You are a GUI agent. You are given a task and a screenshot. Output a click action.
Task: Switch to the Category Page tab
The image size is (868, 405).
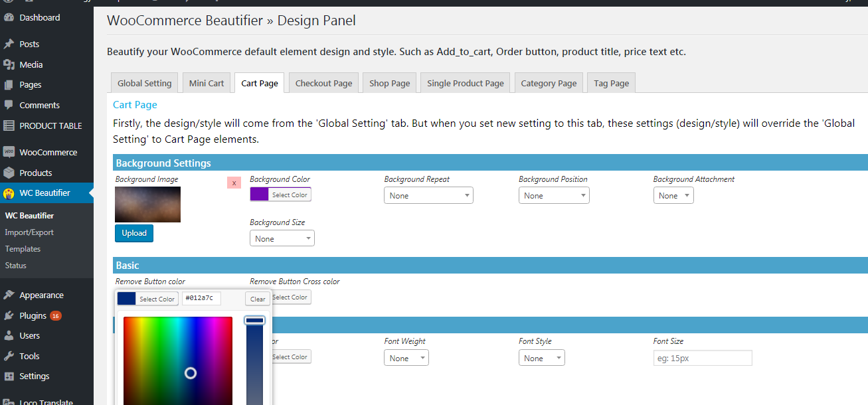pos(549,83)
